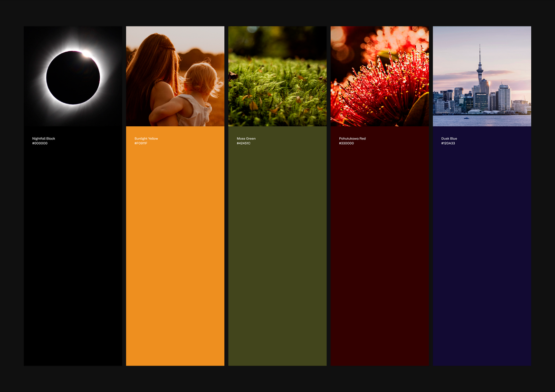Click the "Moss Green" title text
Screen dimensions: 555x392
pos(246,139)
